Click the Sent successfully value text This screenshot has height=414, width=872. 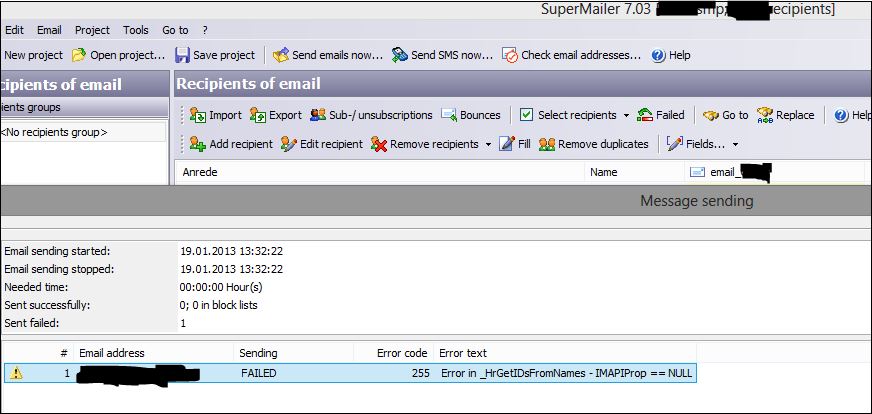tap(219, 305)
